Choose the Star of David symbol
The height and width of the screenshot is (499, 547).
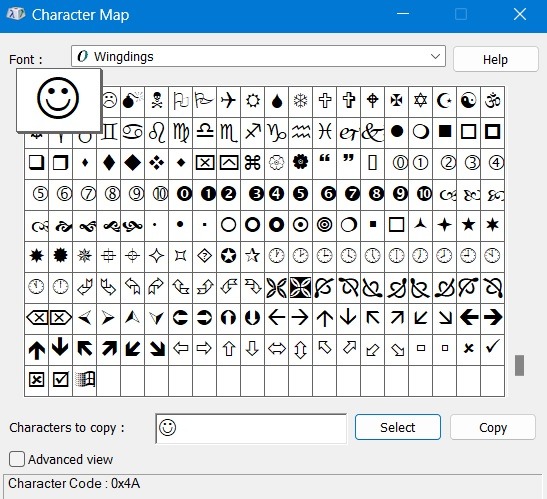420,101
